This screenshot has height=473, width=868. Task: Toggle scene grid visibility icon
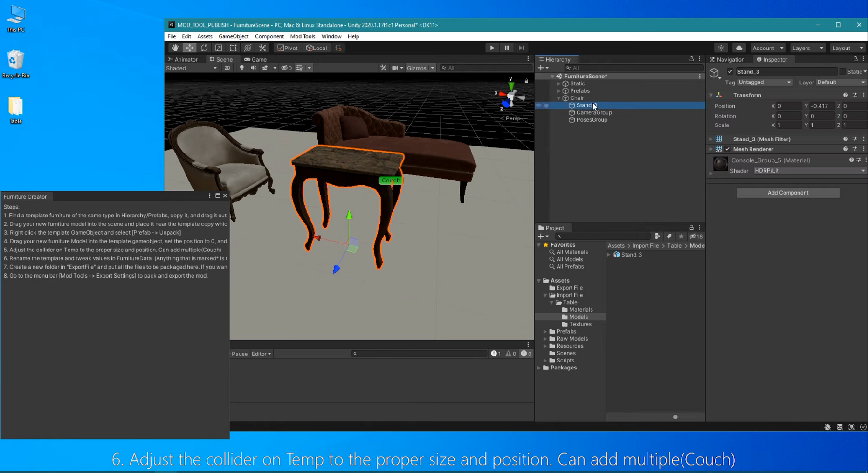[299, 68]
